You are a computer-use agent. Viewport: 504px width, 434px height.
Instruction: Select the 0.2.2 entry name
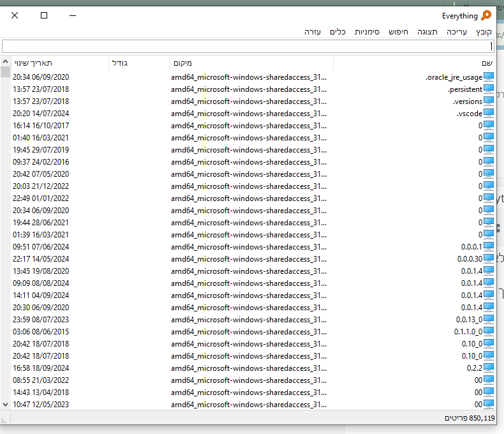pyautogui.click(x=475, y=368)
